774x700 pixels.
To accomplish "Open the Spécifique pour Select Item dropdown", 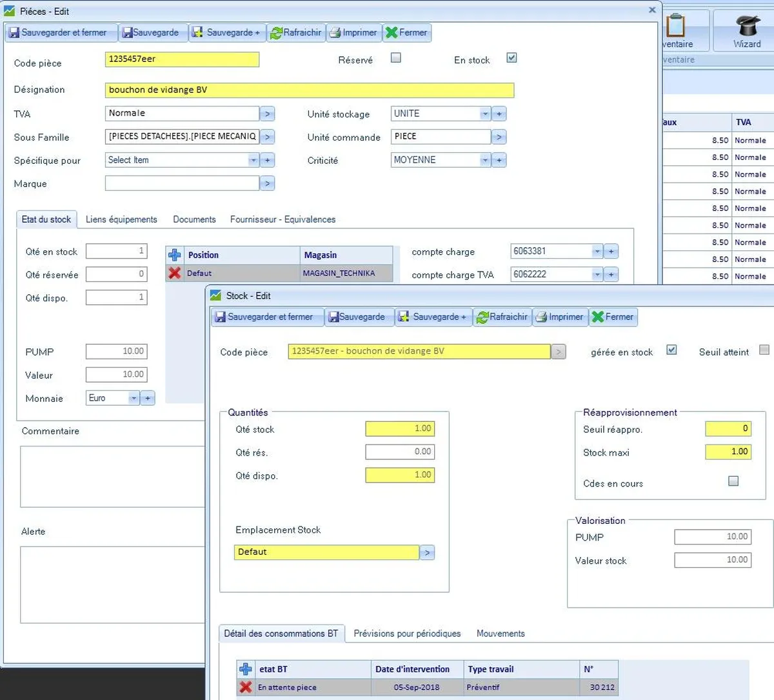I will click(253, 160).
